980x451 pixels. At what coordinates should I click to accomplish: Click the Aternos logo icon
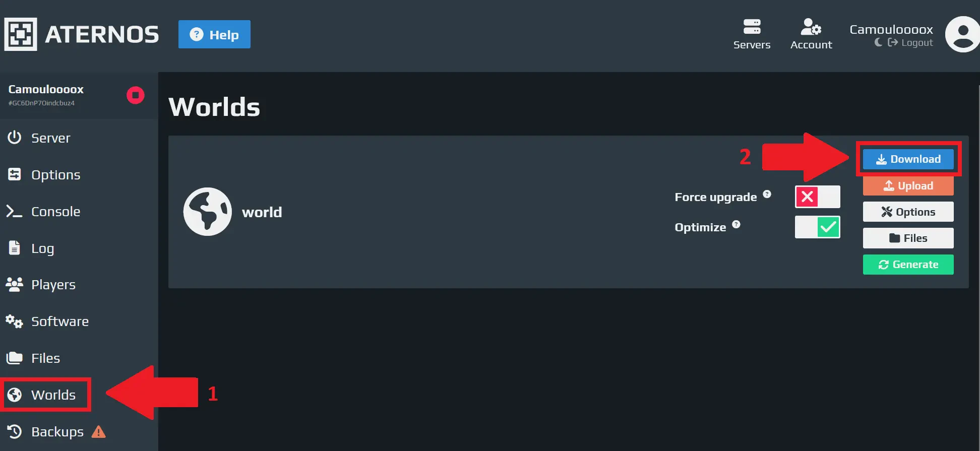click(21, 34)
